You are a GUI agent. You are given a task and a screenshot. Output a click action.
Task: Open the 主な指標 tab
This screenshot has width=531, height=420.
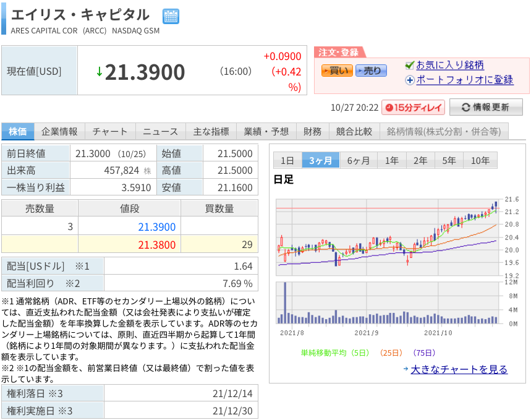click(x=211, y=132)
